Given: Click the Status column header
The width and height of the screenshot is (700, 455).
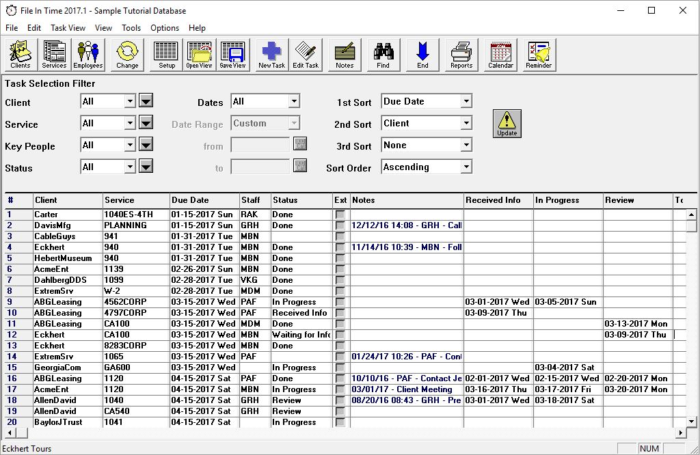Looking at the screenshot, I should [x=302, y=200].
